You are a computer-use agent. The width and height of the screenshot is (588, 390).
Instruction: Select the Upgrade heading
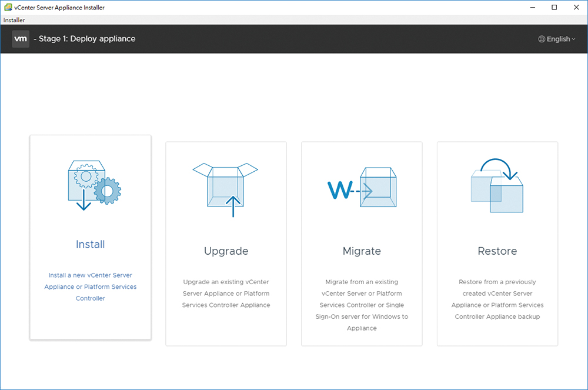(x=226, y=251)
